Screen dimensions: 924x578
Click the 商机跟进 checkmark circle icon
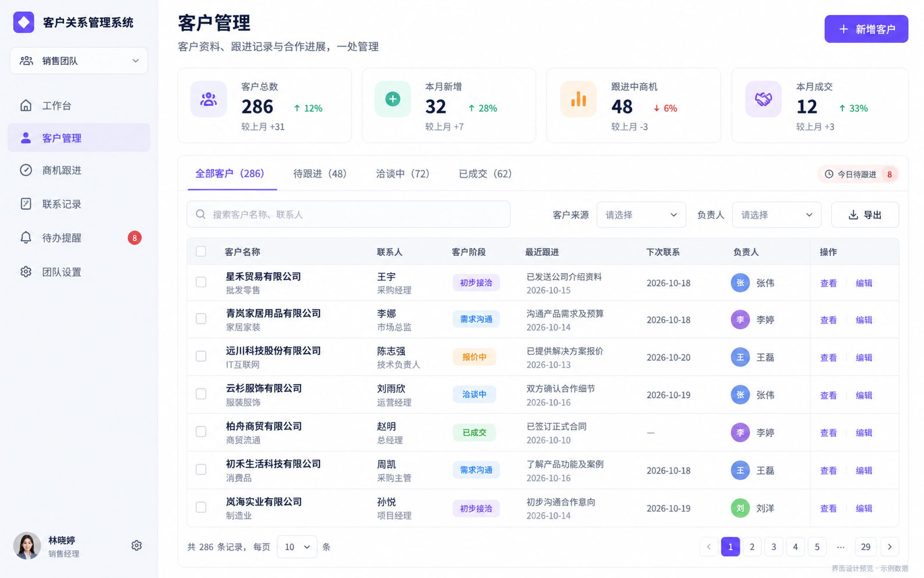tap(26, 170)
